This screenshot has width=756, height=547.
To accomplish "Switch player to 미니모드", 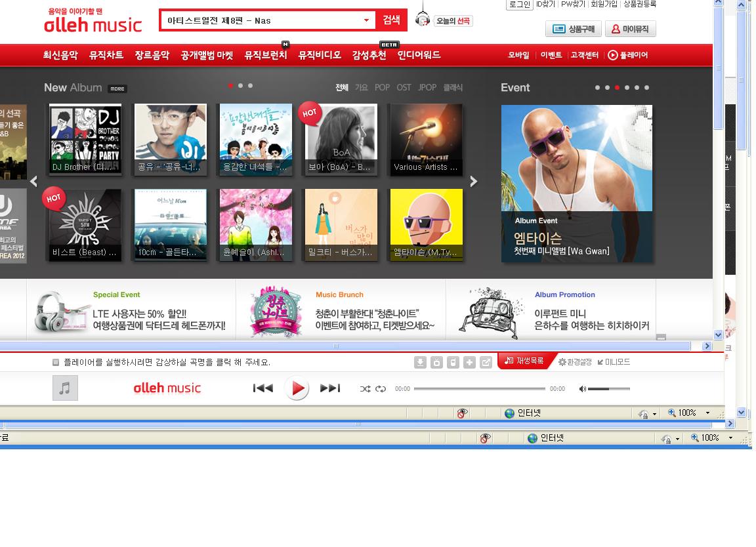I will click(x=614, y=362).
